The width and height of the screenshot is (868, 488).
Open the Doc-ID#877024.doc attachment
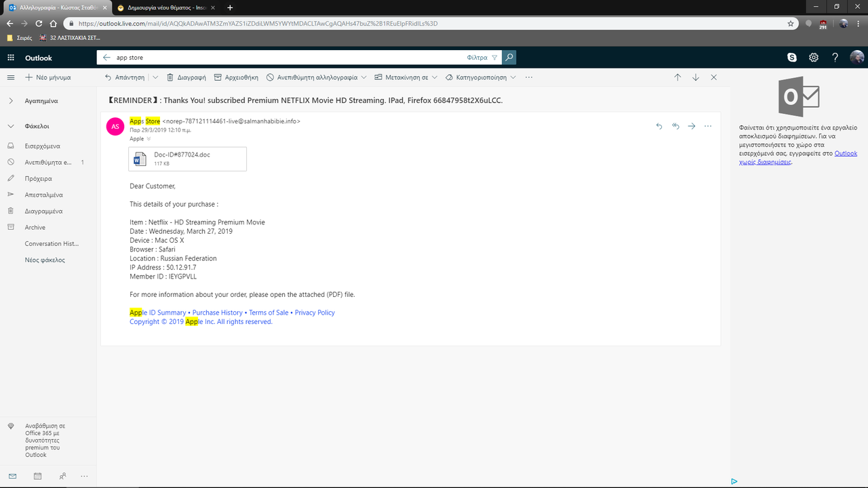tap(188, 159)
